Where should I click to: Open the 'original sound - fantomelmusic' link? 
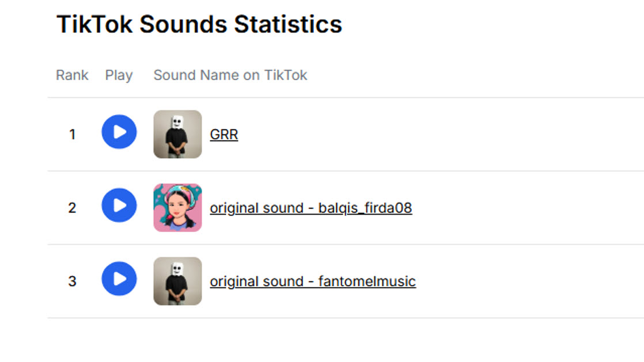click(312, 281)
